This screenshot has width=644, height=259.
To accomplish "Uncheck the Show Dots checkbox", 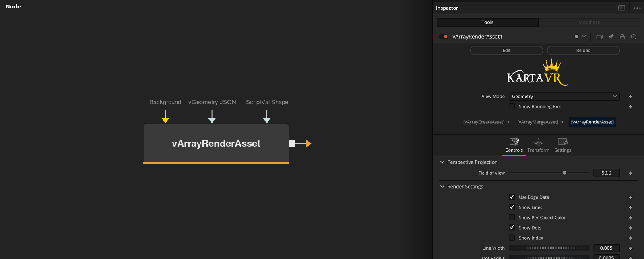I will click(512, 228).
